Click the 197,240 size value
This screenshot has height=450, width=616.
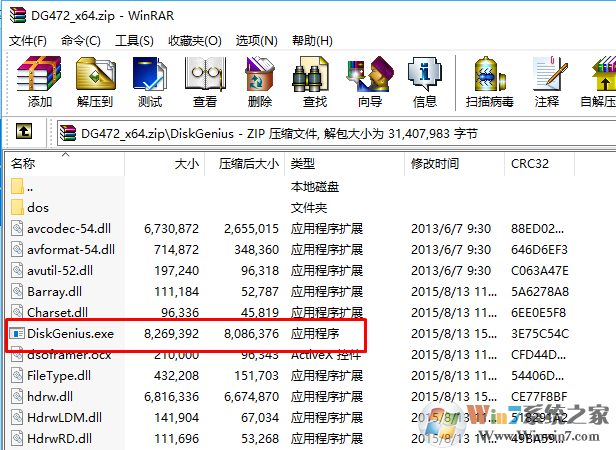[x=176, y=270]
